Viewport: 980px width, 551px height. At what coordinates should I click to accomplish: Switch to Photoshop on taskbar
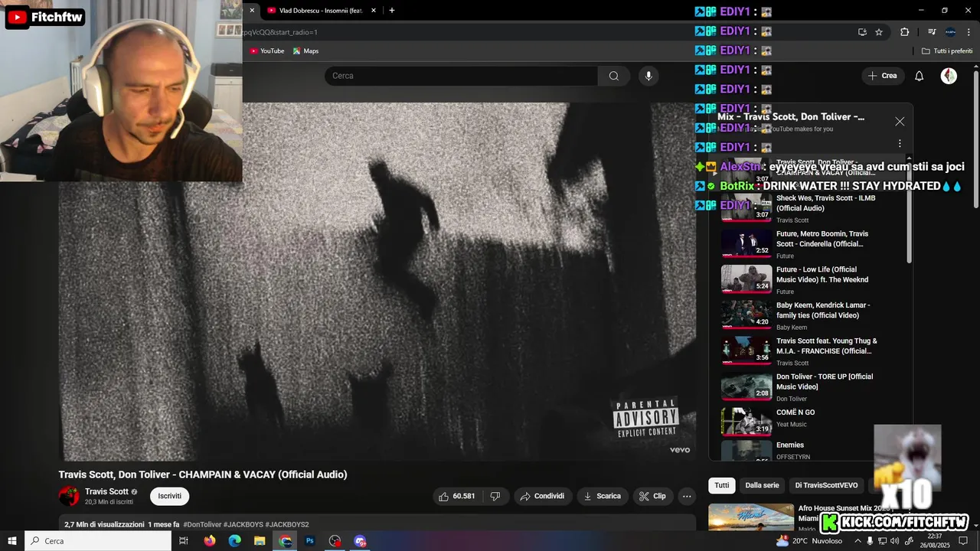coord(310,541)
